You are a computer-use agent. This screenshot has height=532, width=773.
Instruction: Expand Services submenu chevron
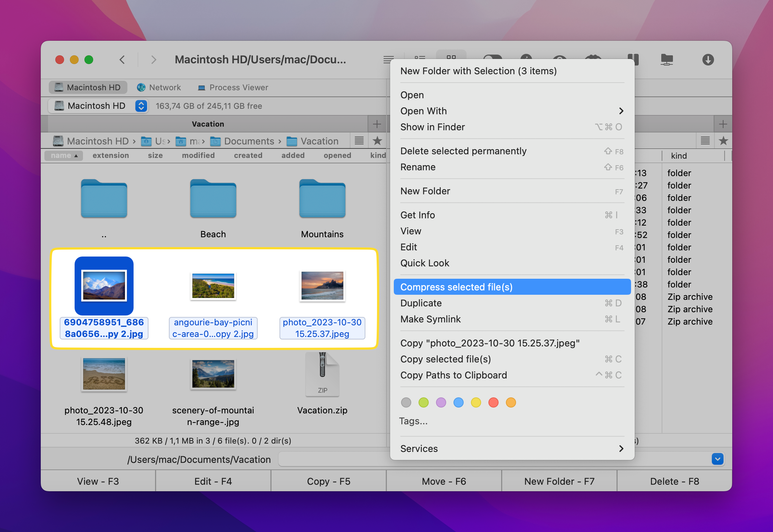621,449
